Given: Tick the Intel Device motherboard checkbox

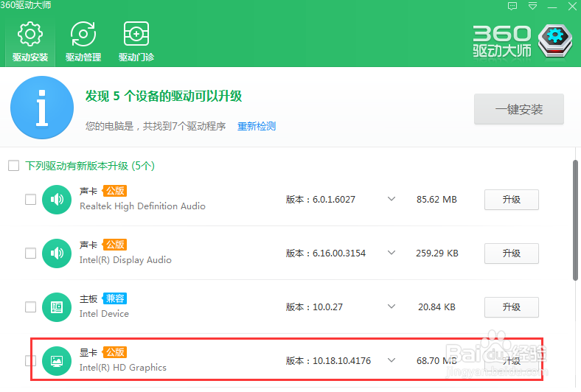Looking at the screenshot, I should [x=30, y=307].
